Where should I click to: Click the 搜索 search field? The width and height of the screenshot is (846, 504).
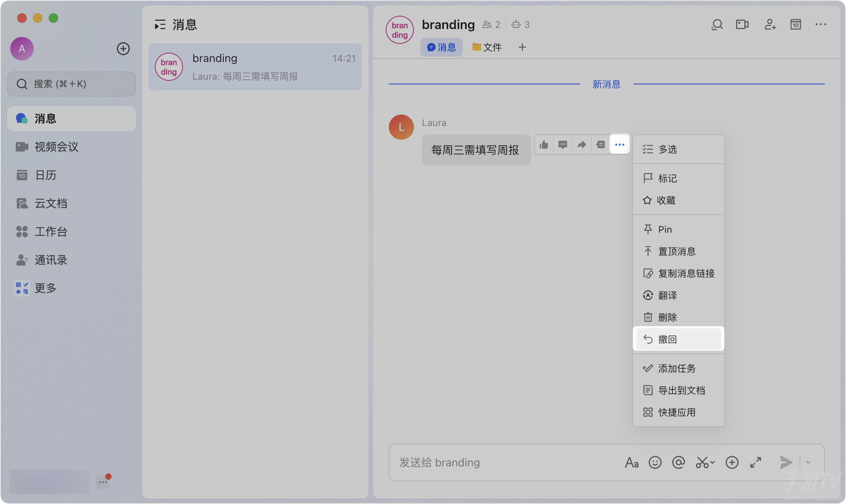point(71,84)
